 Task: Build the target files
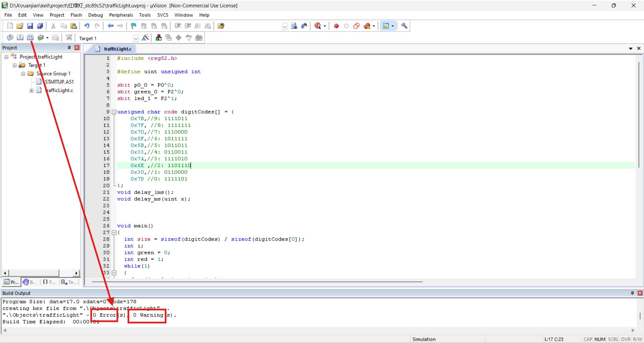tap(20, 38)
